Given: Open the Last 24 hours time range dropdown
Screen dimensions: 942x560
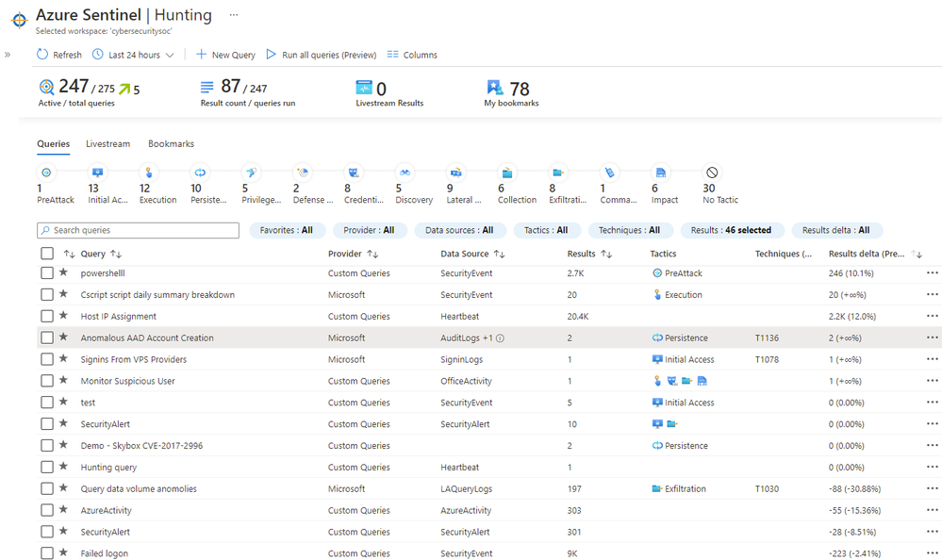Looking at the screenshot, I should pos(133,55).
